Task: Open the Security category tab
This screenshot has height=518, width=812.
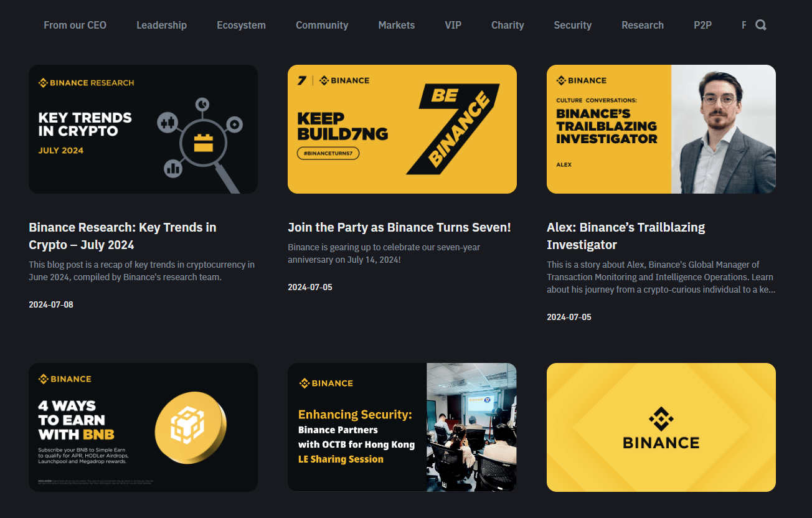Action: [572, 25]
